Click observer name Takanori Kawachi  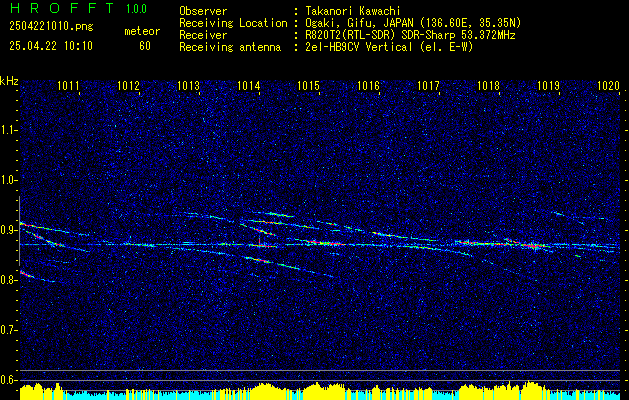point(352,11)
